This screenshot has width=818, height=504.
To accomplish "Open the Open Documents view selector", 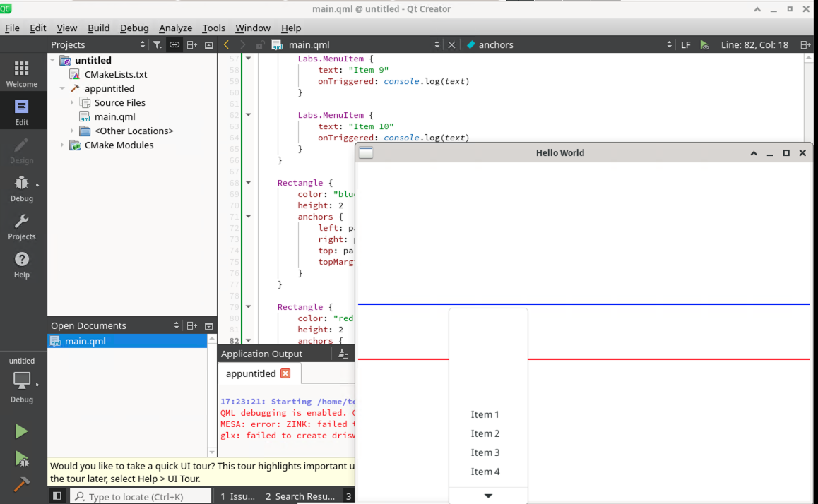I will point(115,325).
